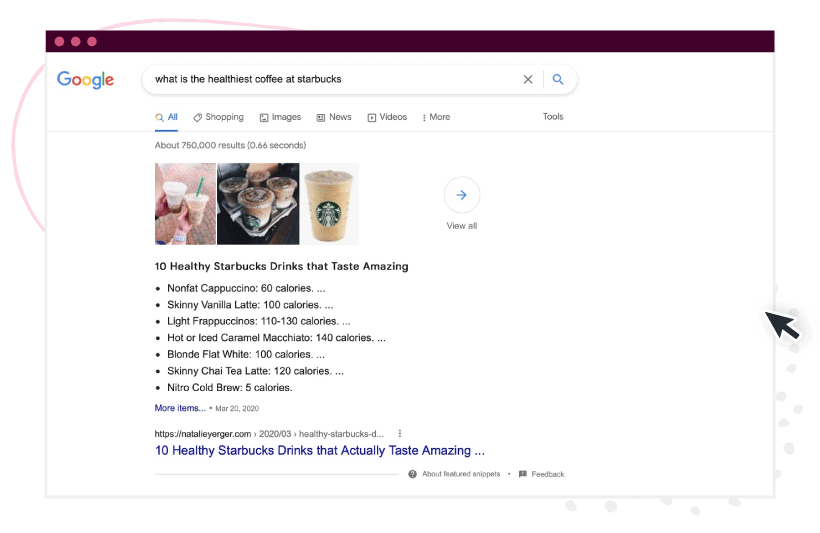Click into the search box text
Viewport: 820px width, 533px height.
click(248, 79)
